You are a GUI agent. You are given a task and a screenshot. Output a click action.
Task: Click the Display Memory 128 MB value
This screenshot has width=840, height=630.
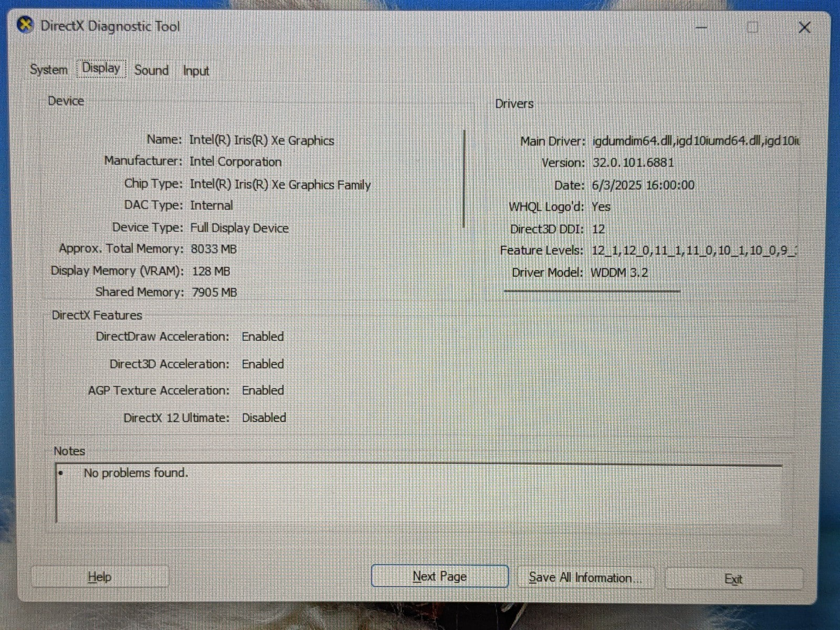click(211, 271)
